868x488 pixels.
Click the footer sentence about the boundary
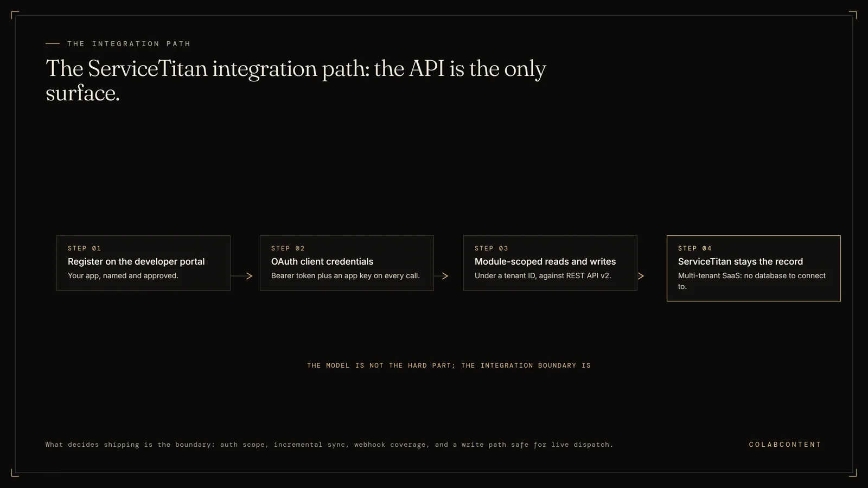[x=329, y=445]
